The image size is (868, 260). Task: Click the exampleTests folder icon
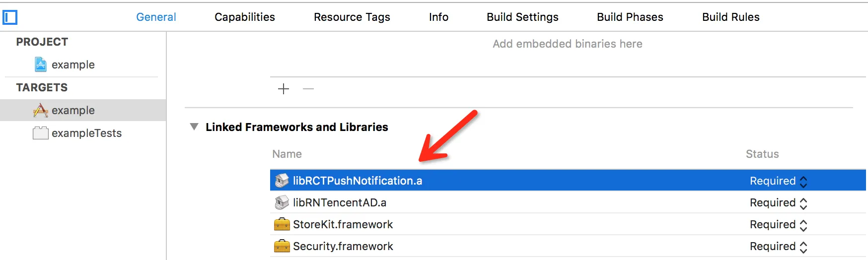[x=41, y=133]
